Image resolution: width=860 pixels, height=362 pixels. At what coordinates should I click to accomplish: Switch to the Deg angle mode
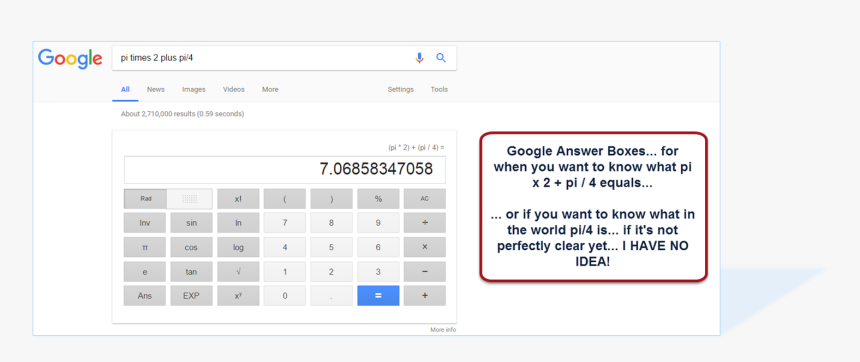190,199
